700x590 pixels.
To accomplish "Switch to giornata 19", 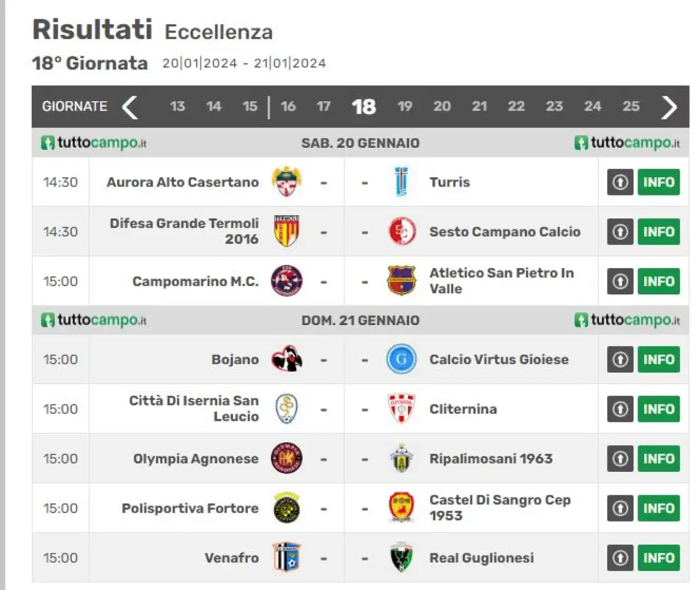I will [x=405, y=106].
